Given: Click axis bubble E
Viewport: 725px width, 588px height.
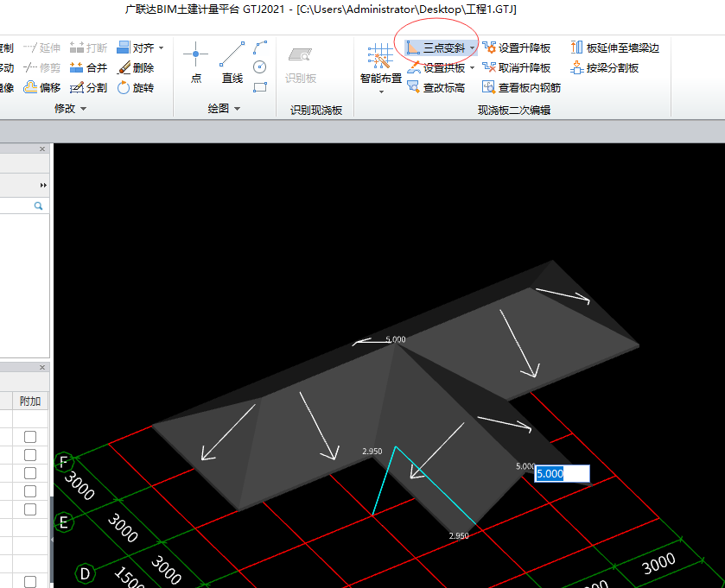Looking at the screenshot, I should point(64,522).
